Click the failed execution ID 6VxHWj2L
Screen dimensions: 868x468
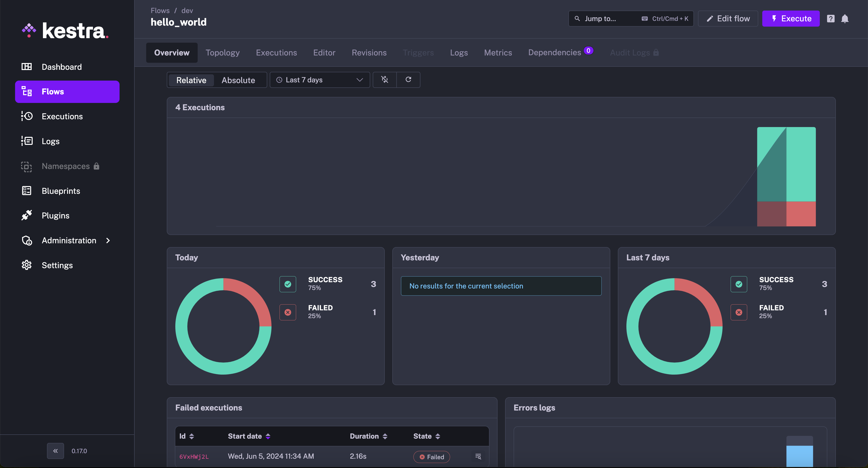(x=194, y=456)
